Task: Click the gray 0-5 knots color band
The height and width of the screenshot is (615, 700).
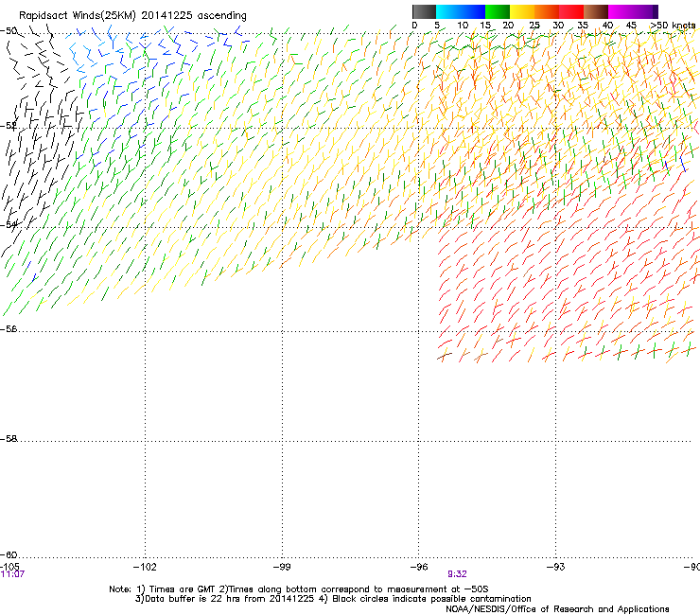Action: point(424,11)
